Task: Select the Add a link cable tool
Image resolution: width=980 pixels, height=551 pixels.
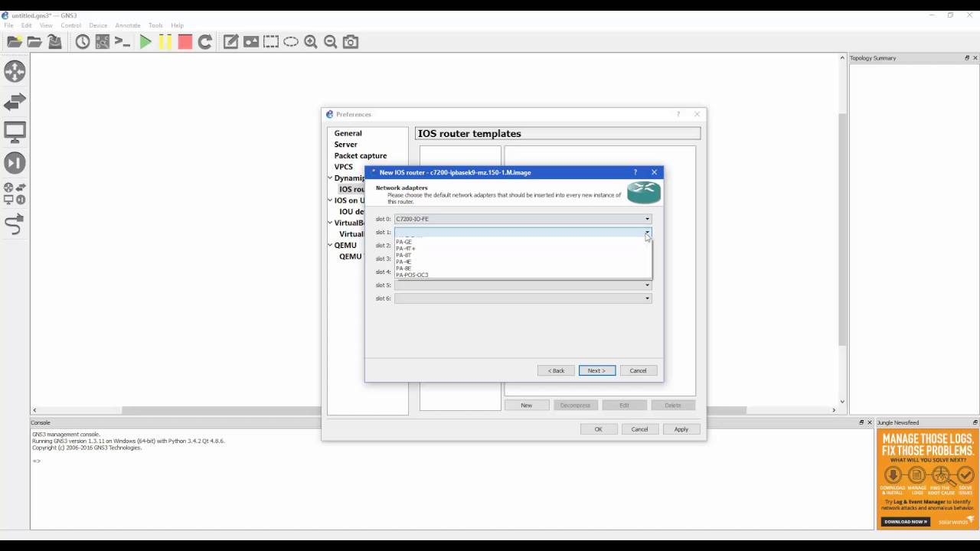Action: coord(15,224)
